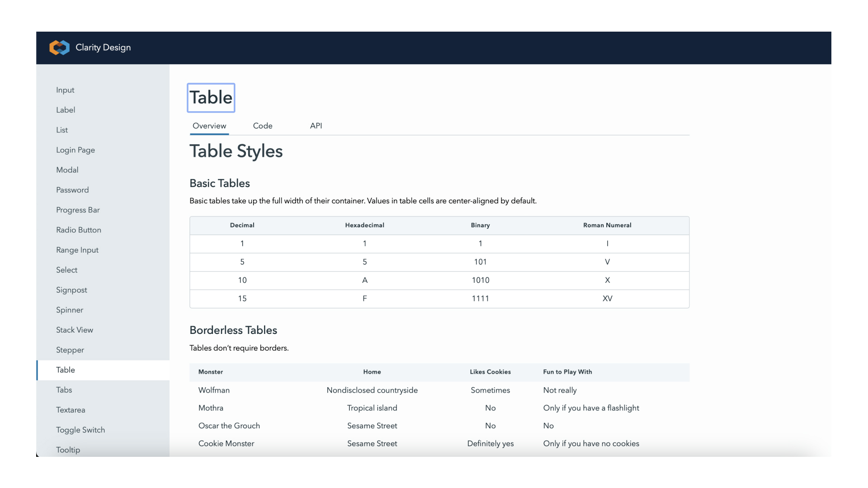The width and height of the screenshot is (868, 488).
Task: Open the Toggle Switch page
Action: (x=80, y=430)
